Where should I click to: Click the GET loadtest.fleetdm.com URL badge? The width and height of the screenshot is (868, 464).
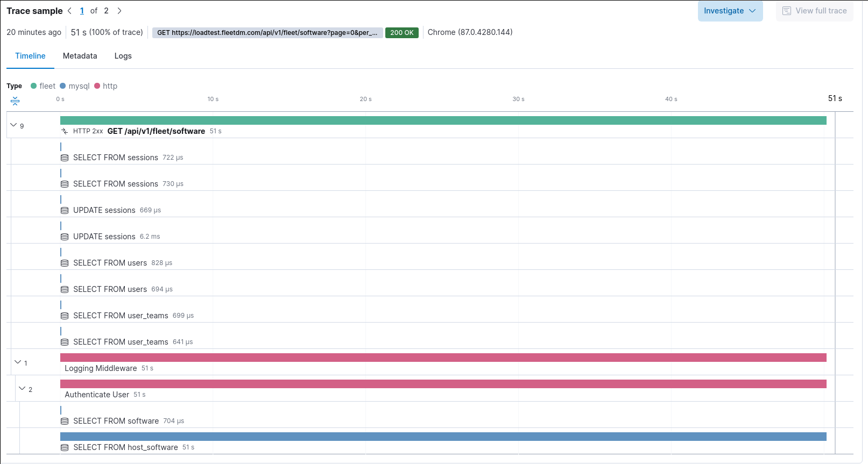point(267,33)
